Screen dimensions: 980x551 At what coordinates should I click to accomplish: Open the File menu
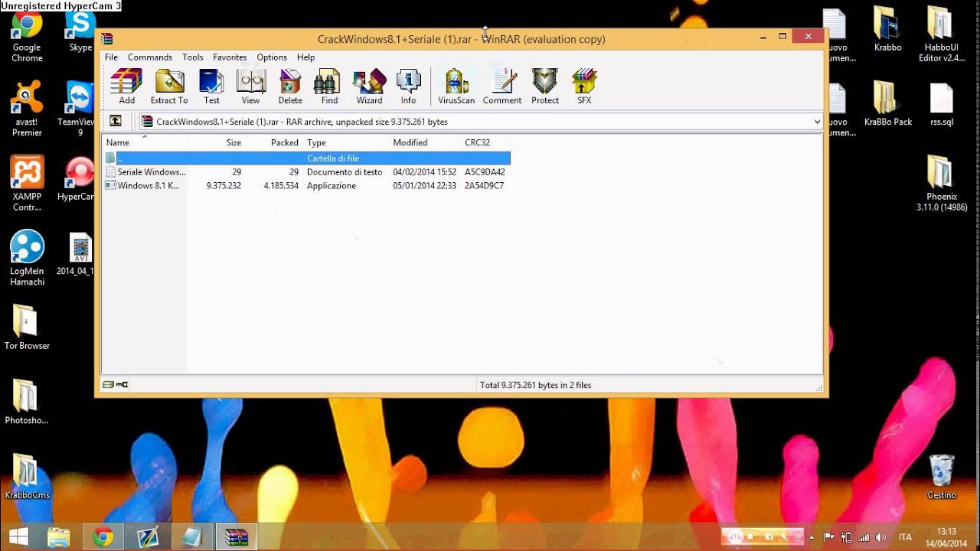pos(111,57)
